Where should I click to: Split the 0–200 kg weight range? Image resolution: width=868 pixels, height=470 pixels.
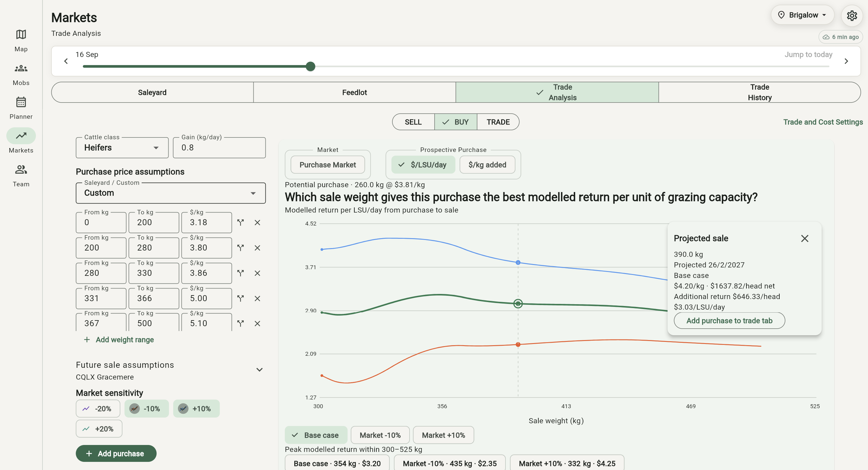click(240, 222)
